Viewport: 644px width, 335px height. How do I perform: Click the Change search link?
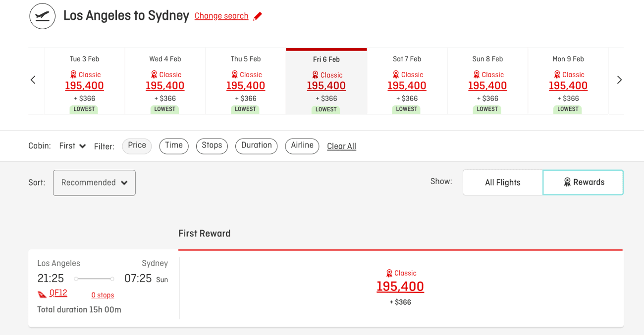221,15
